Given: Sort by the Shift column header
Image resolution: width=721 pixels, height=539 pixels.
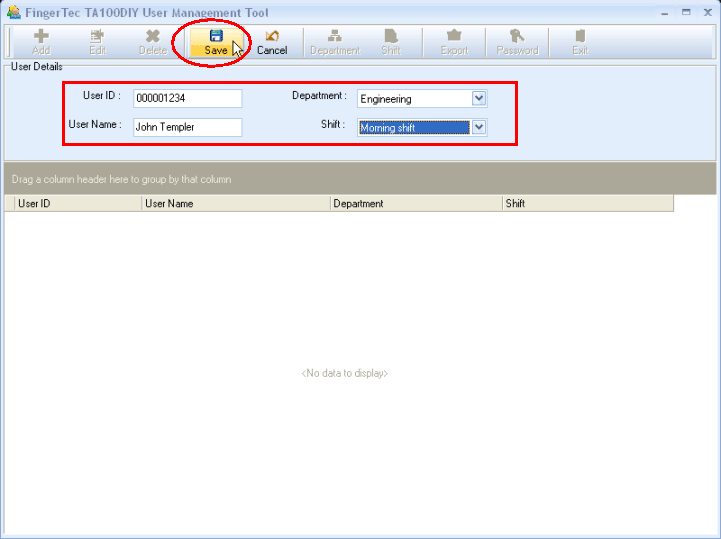Looking at the screenshot, I should pyautogui.click(x=588, y=203).
